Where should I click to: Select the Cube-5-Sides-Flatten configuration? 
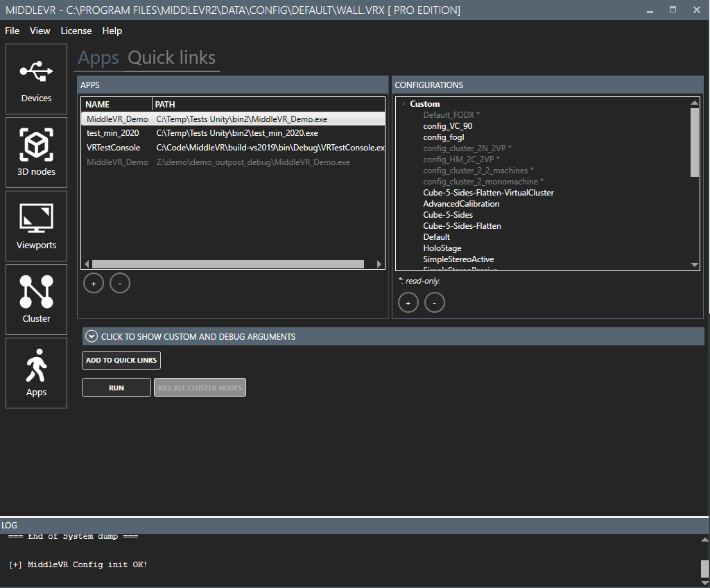coord(462,226)
